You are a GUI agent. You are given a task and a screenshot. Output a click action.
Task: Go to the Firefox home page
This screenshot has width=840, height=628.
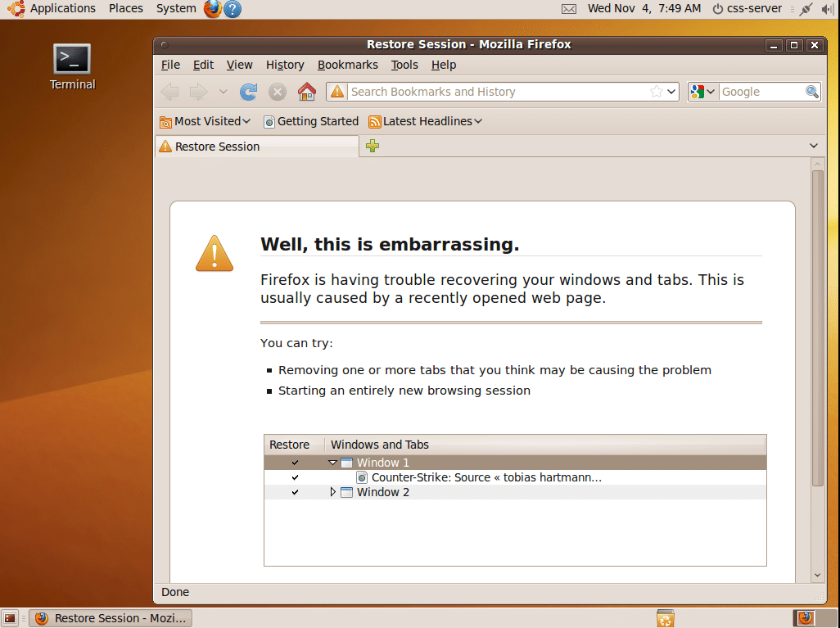pyautogui.click(x=306, y=92)
